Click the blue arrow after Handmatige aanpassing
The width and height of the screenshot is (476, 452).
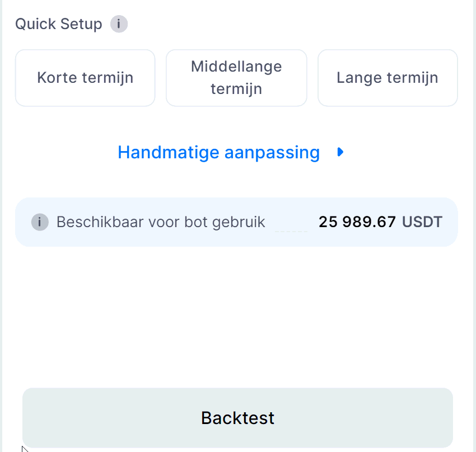(340, 152)
